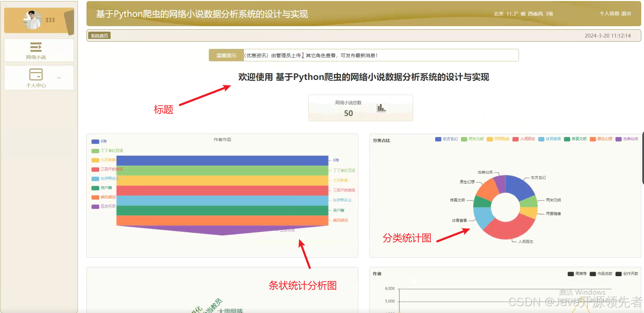The image size is (644, 313).
Task: Toggle 8雅 in the 作者作品 legend
Action: [99, 141]
